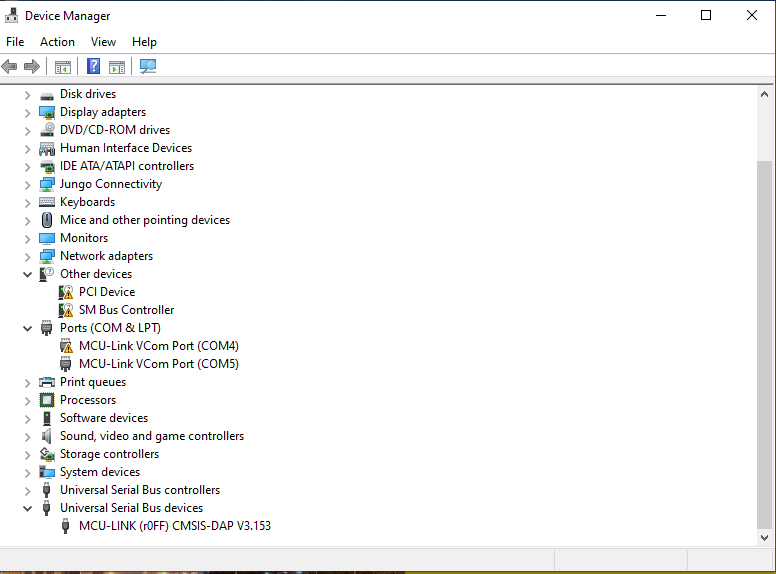The image size is (776, 574).
Task: Expand the Display adapters node
Action: pos(28,113)
